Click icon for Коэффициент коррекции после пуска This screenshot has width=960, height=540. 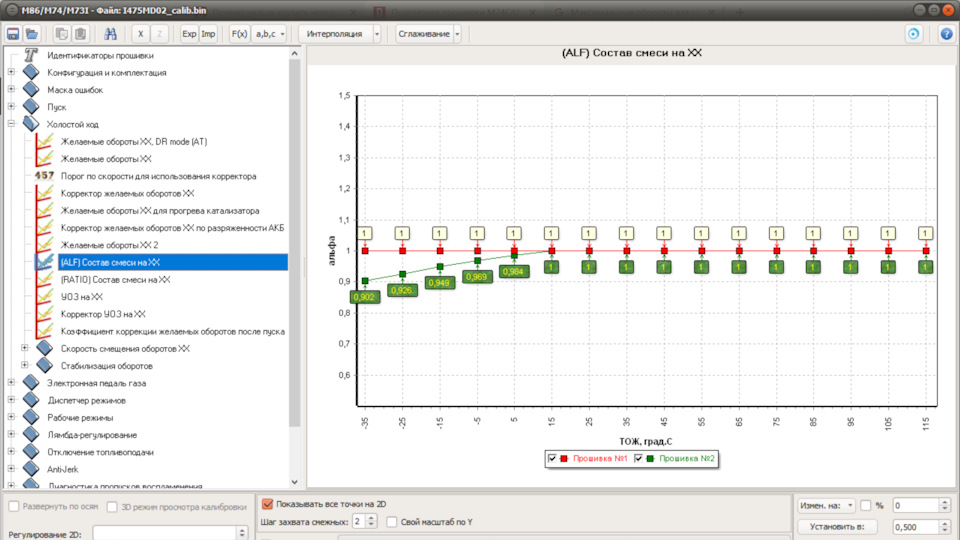(44, 331)
